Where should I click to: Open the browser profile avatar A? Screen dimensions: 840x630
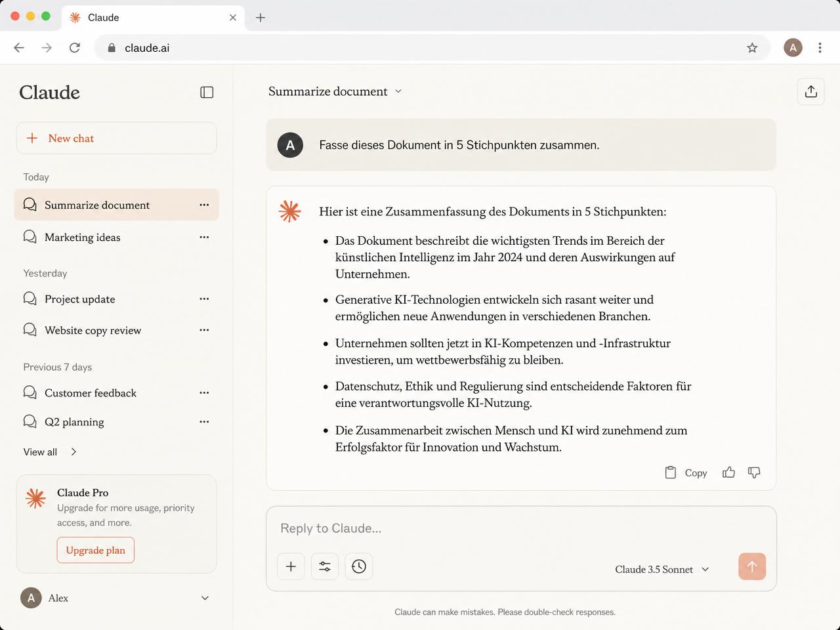(793, 48)
